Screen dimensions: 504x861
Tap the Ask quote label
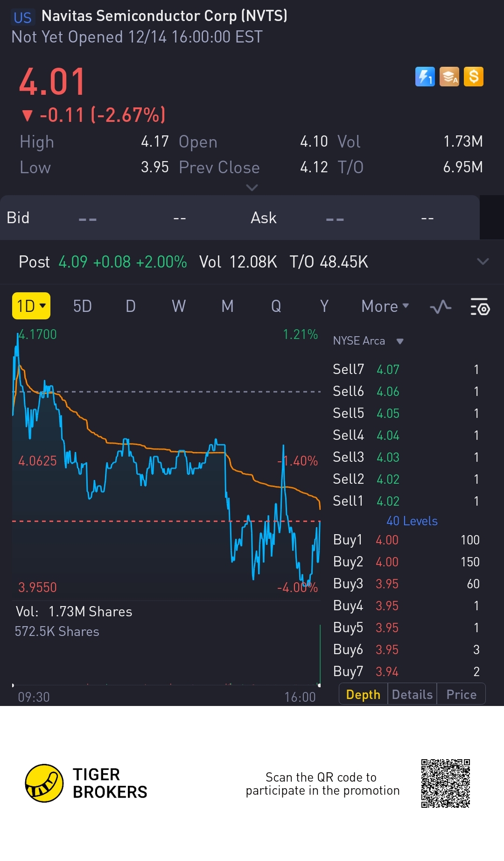[264, 218]
